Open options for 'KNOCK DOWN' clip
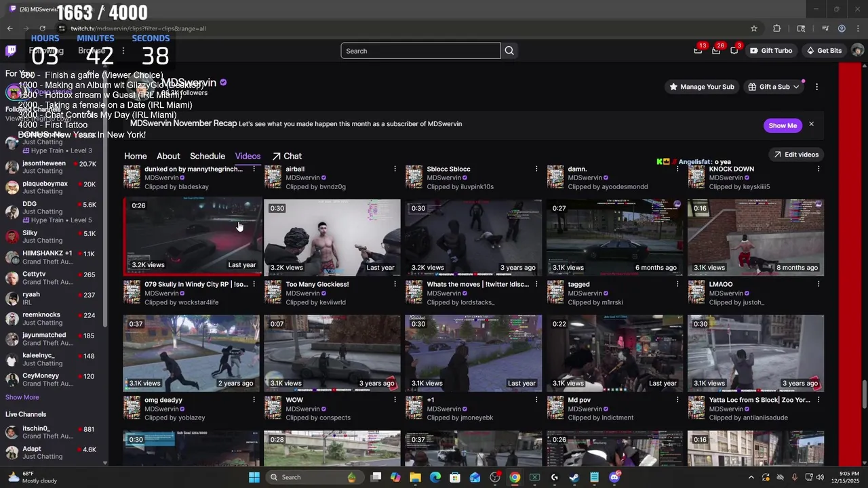The height and width of the screenshot is (488, 868). click(x=818, y=169)
